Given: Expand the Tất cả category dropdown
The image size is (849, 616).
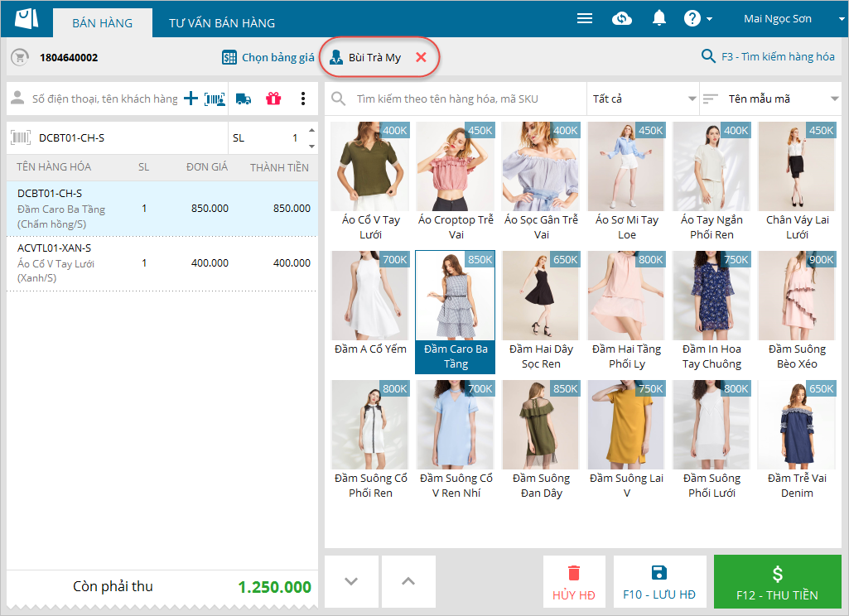Looking at the screenshot, I should [643, 99].
